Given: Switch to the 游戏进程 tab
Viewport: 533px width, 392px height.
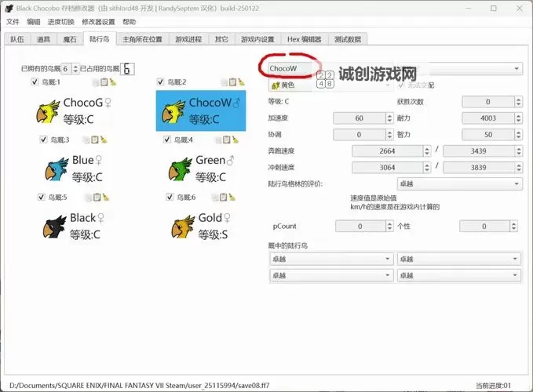Looking at the screenshot, I should 188,39.
